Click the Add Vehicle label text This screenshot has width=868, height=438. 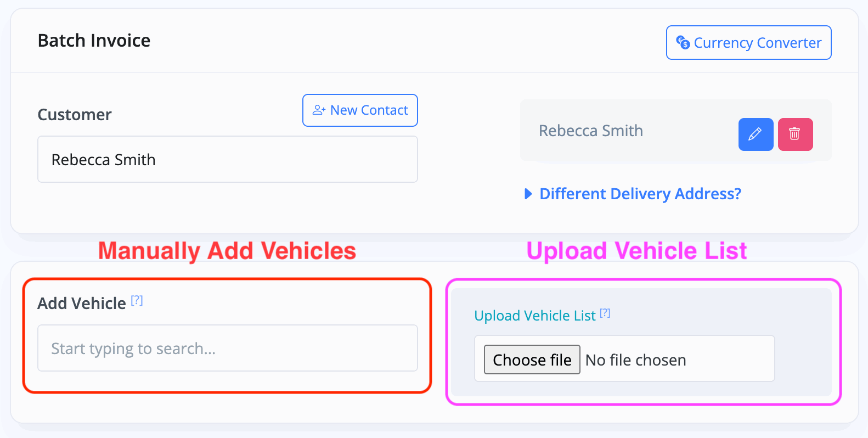pyautogui.click(x=82, y=304)
